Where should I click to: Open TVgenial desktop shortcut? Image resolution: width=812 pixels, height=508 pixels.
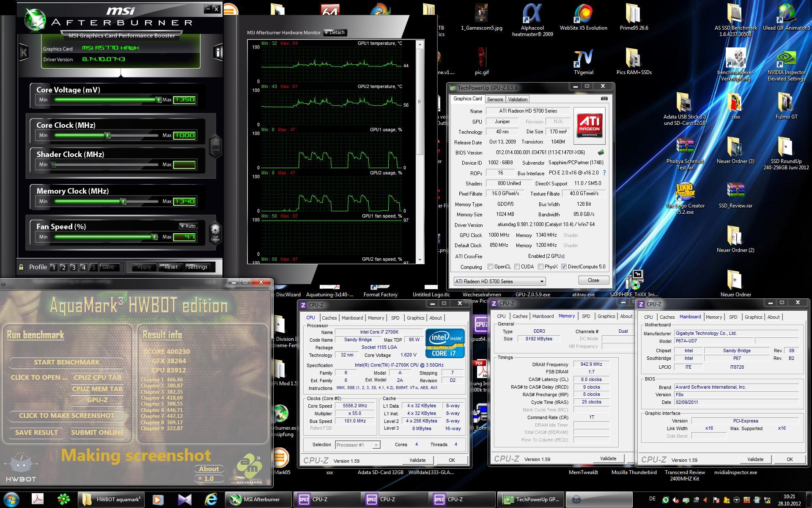(583, 62)
